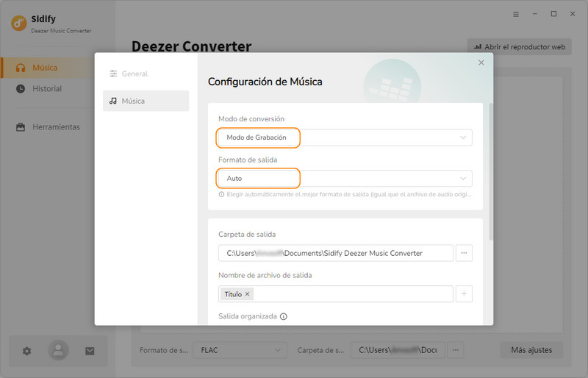Go to Música in the left sidebar
The width and height of the screenshot is (588, 378).
point(47,68)
